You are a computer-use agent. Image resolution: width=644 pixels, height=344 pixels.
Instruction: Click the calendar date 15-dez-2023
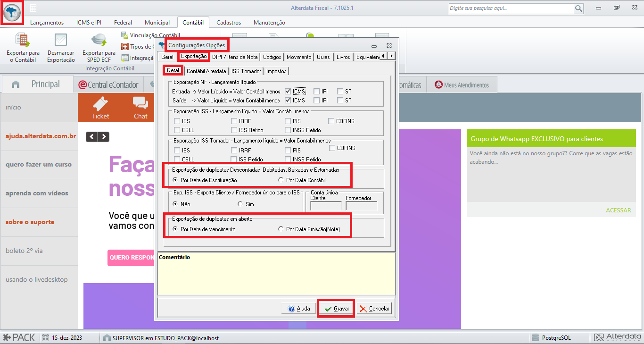point(61,338)
